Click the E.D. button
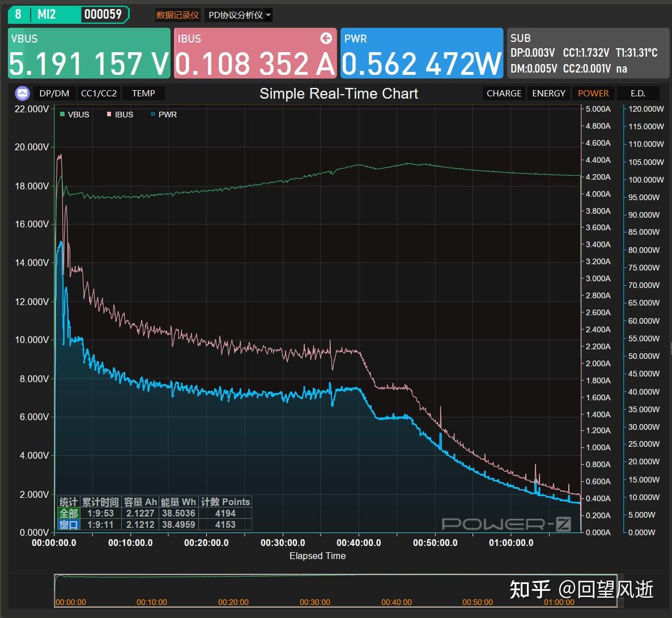The height and width of the screenshot is (618, 672). point(637,93)
